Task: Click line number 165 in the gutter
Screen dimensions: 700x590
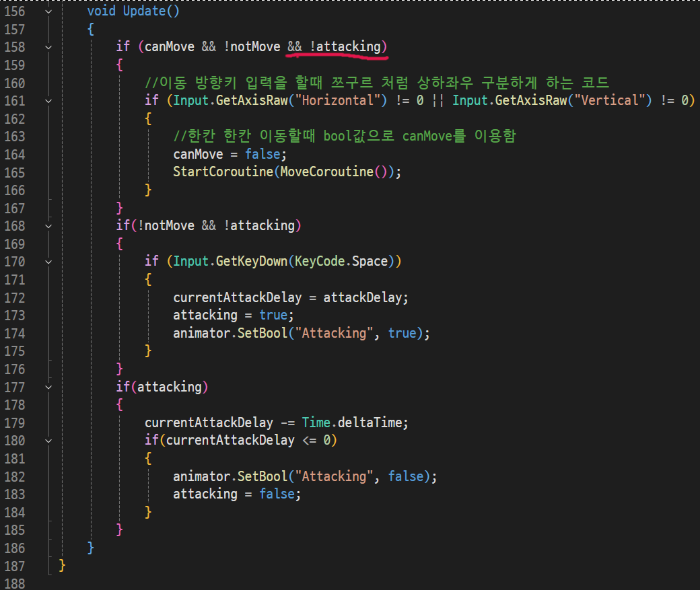Action: 15,173
